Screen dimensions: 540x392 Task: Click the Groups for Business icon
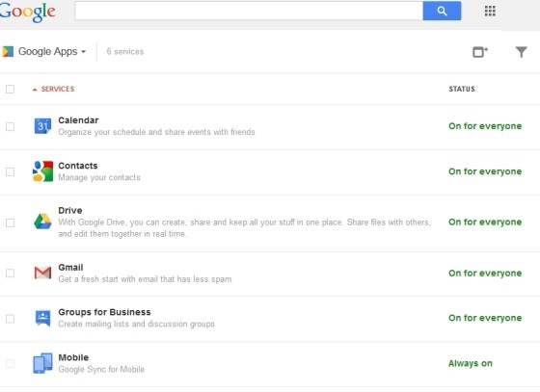(42, 318)
